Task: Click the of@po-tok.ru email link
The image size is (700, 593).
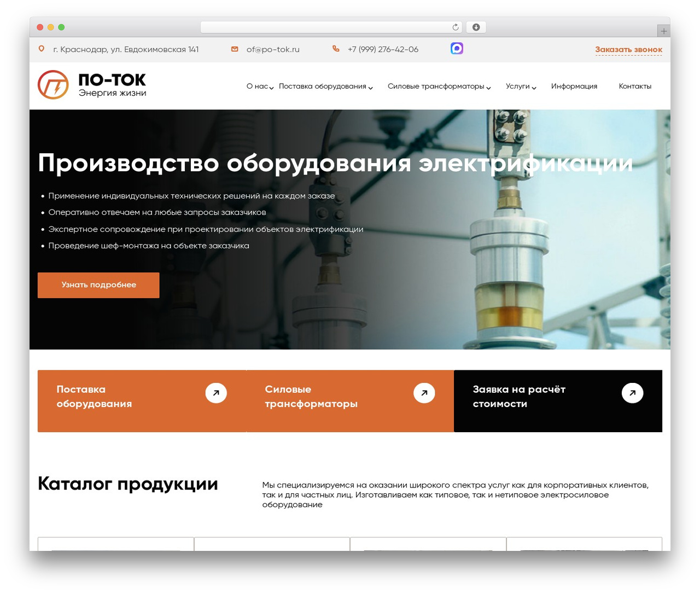Action: [x=273, y=49]
